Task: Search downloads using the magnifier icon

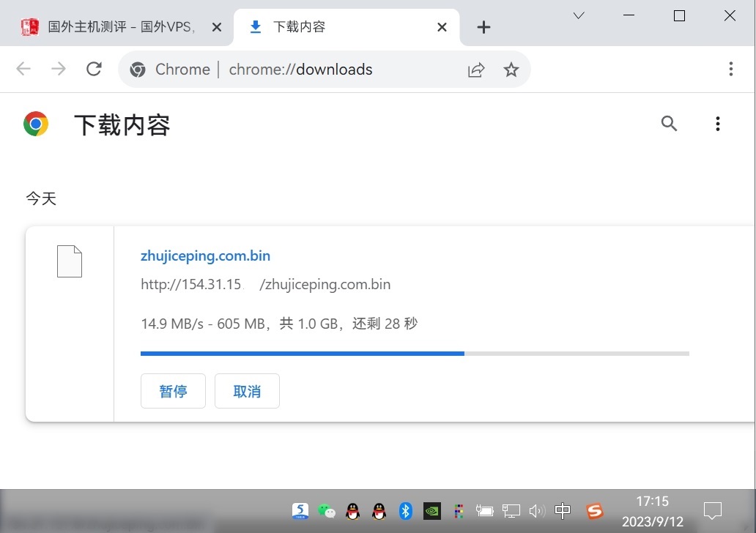Action: [x=669, y=124]
